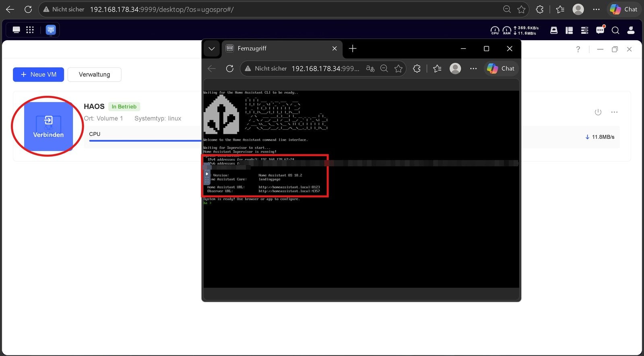Viewport: 644px width, 356px height.
Task: Click the Nicht sicher warning in Fernzugriff window
Action: [266, 68]
